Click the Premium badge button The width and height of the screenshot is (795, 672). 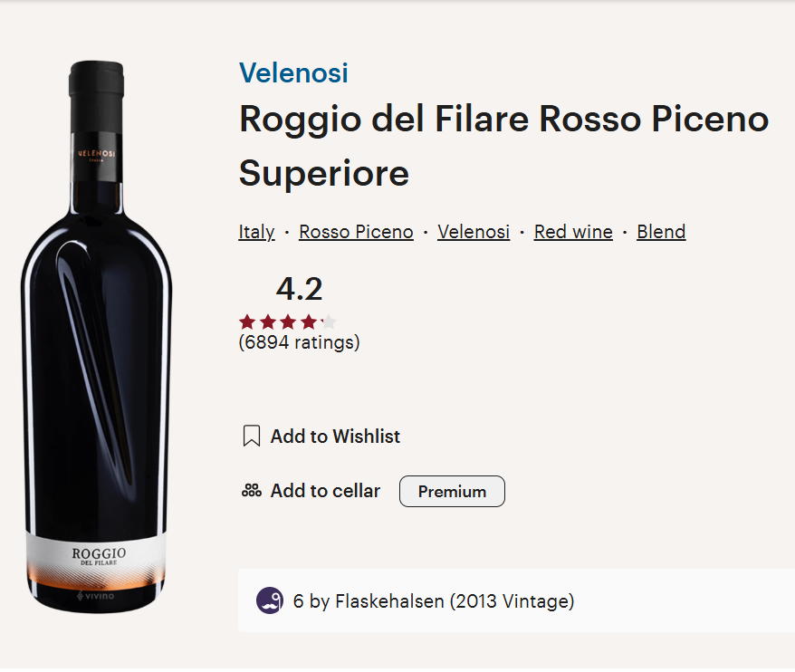coord(452,492)
